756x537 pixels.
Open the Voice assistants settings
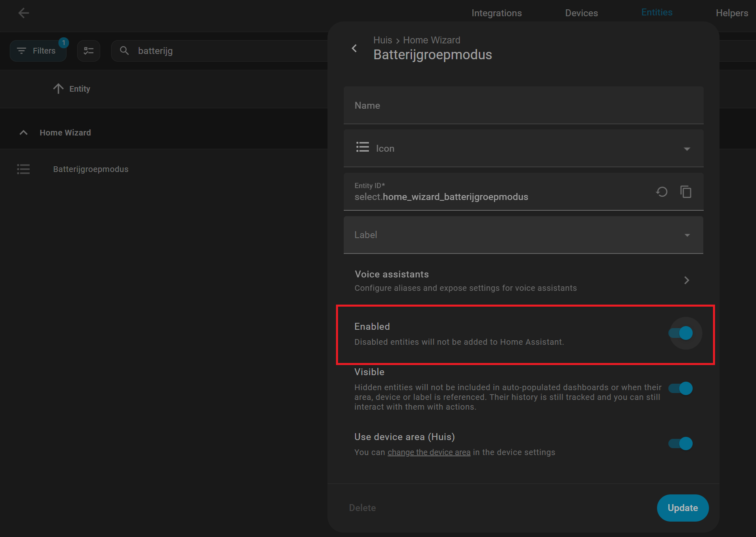[523, 281]
